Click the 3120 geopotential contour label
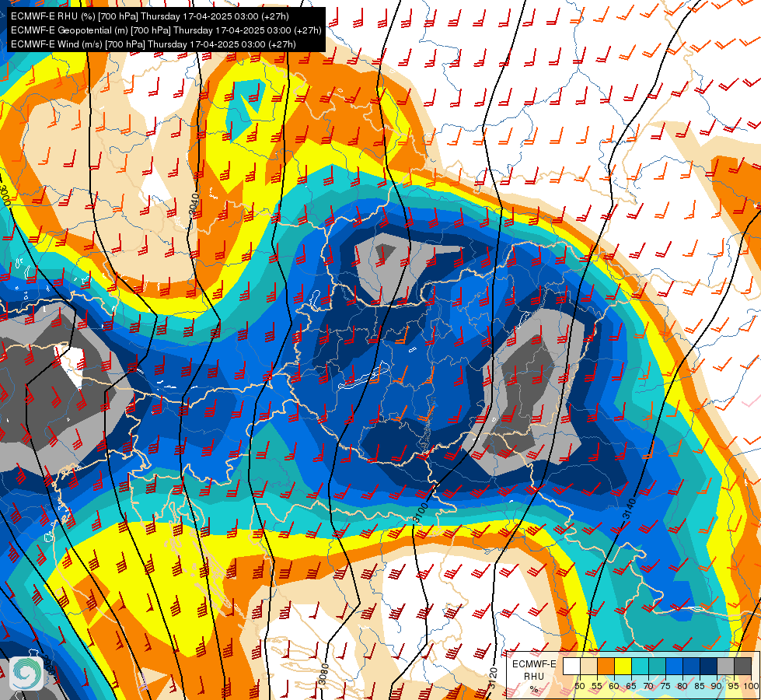Image resolution: width=761 pixels, height=700 pixels. pyautogui.click(x=493, y=679)
